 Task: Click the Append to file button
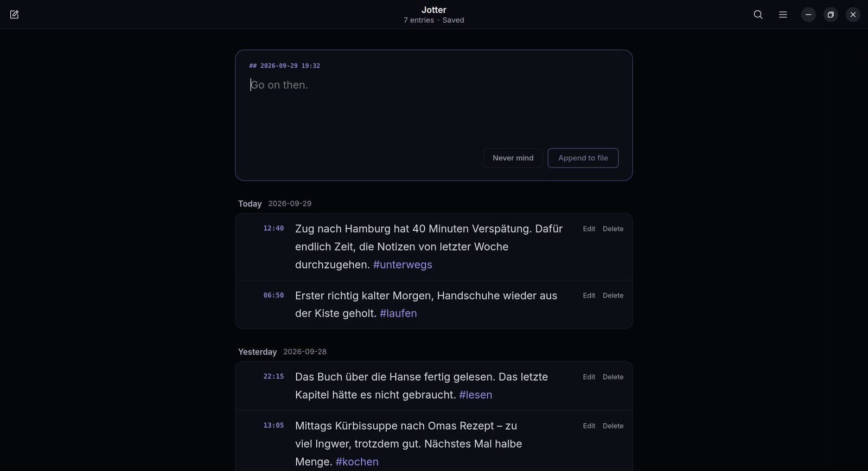coord(583,158)
